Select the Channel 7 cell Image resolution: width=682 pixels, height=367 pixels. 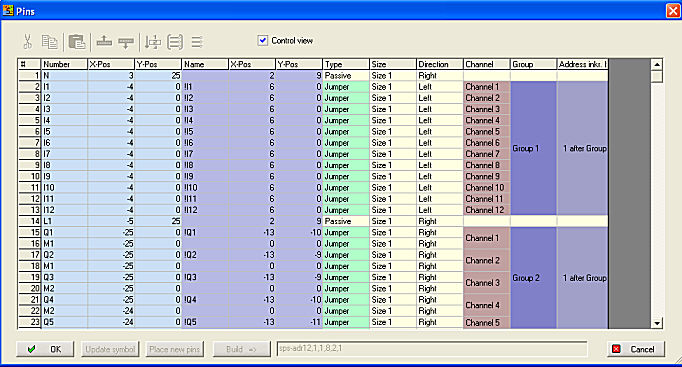(x=487, y=154)
